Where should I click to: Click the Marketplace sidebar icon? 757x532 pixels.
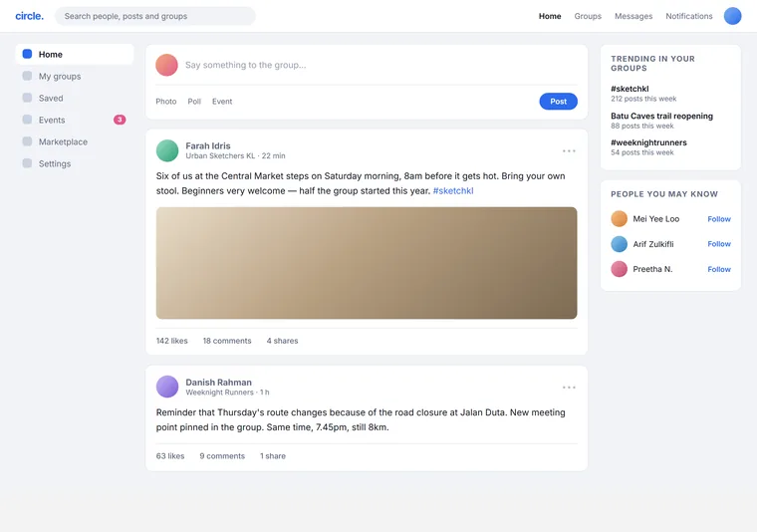point(28,141)
